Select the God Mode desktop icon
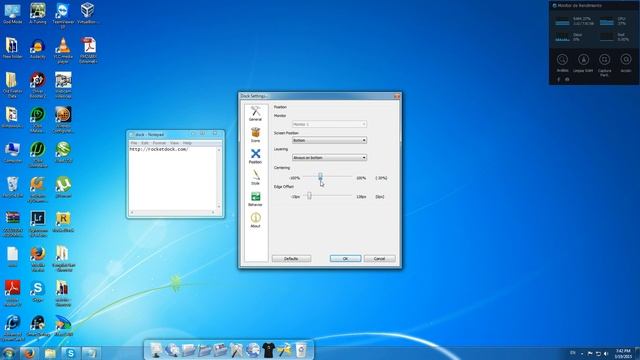This screenshot has width=640, height=360. pos(13,13)
